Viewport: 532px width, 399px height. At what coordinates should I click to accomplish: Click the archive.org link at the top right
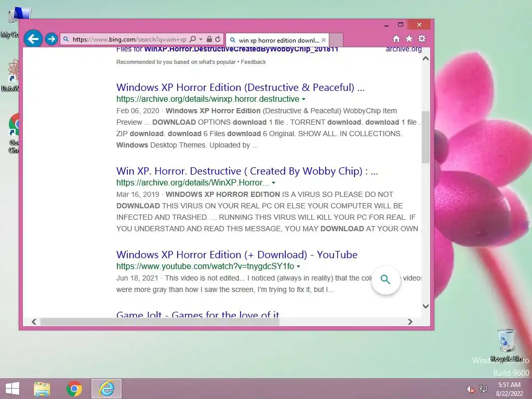403,49
